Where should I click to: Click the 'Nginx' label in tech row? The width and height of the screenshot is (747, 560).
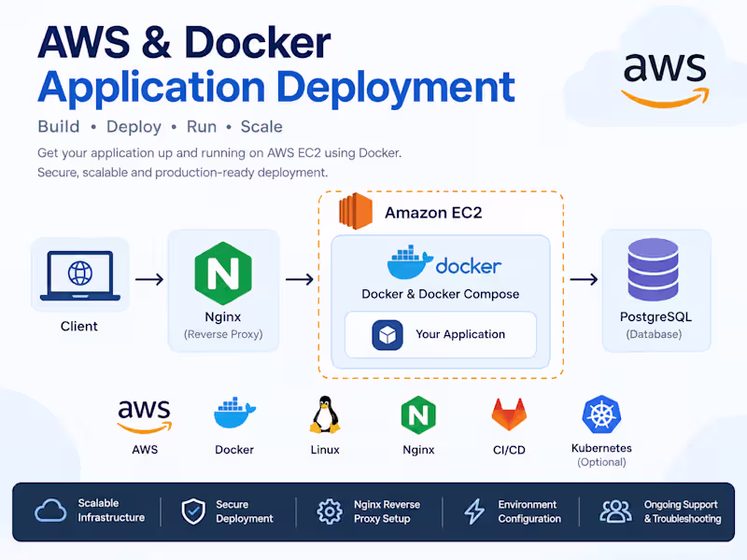tap(418, 450)
